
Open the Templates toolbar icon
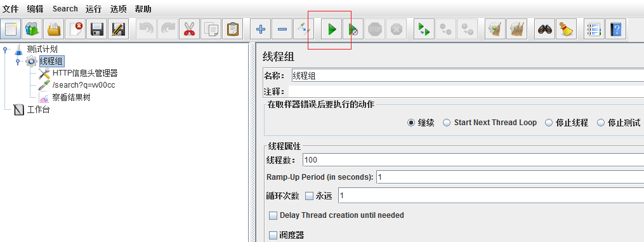(32, 29)
